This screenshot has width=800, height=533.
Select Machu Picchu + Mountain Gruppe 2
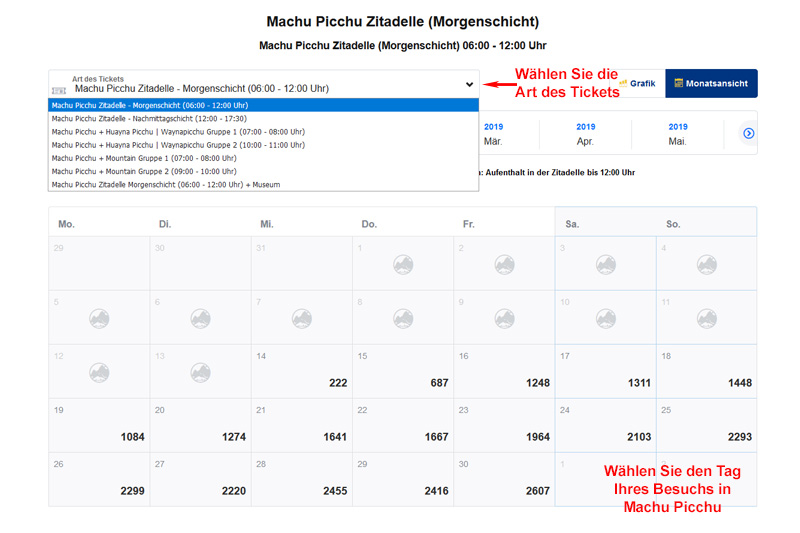[263, 171]
